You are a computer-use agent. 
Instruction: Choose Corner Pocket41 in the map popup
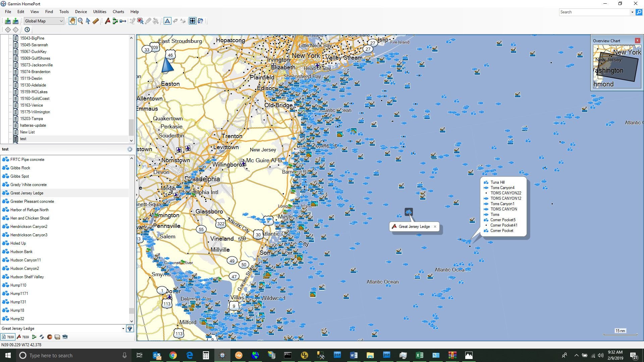504,225
